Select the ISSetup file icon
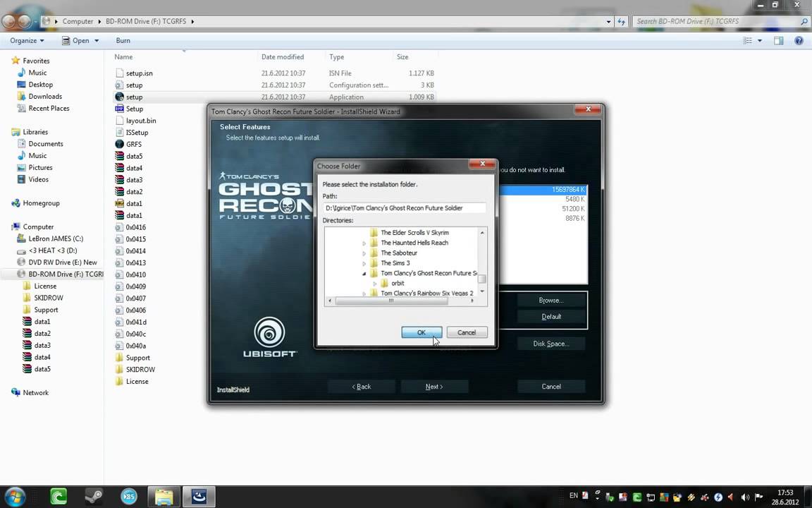 pyautogui.click(x=120, y=133)
